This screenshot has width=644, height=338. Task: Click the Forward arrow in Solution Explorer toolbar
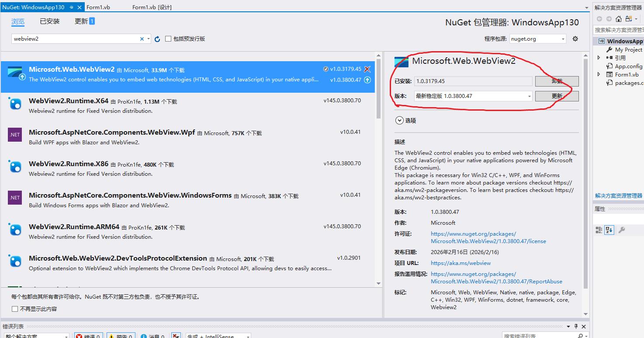pyautogui.click(x=609, y=19)
